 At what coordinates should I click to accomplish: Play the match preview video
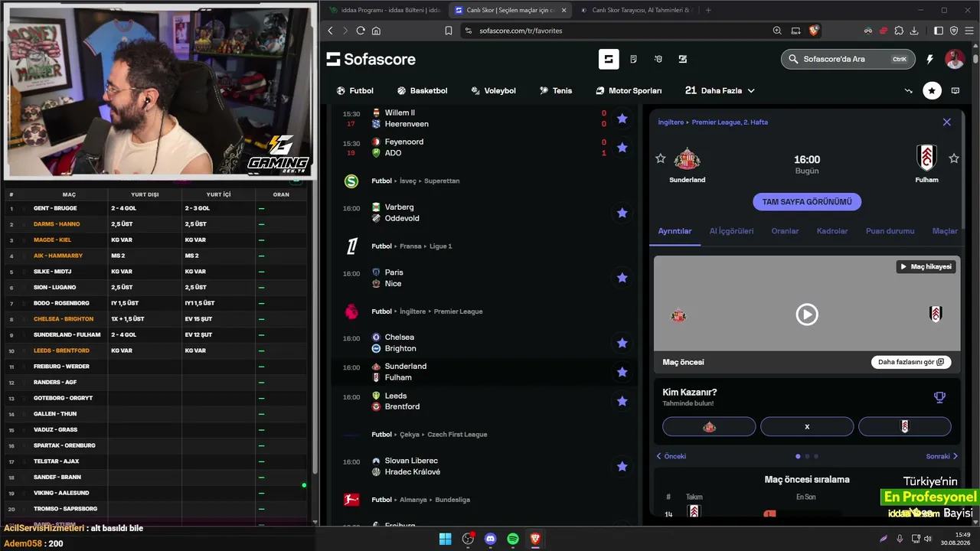coord(807,315)
